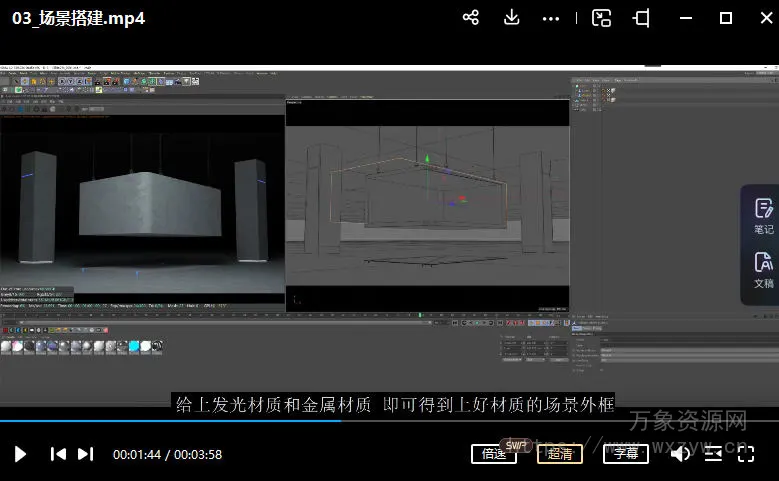Maximize the player window
The image size is (779, 481).
pyautogui.click(x=726, y=18)
